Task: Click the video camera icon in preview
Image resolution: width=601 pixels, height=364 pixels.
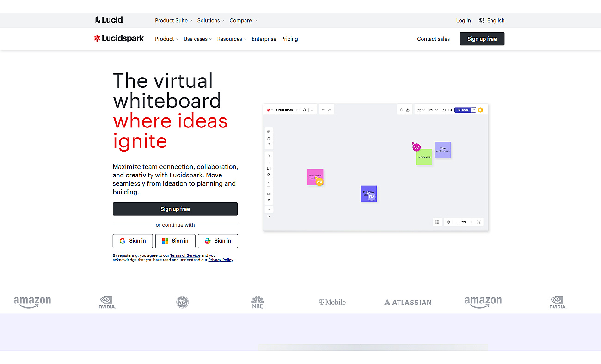Action: point(450,110)
